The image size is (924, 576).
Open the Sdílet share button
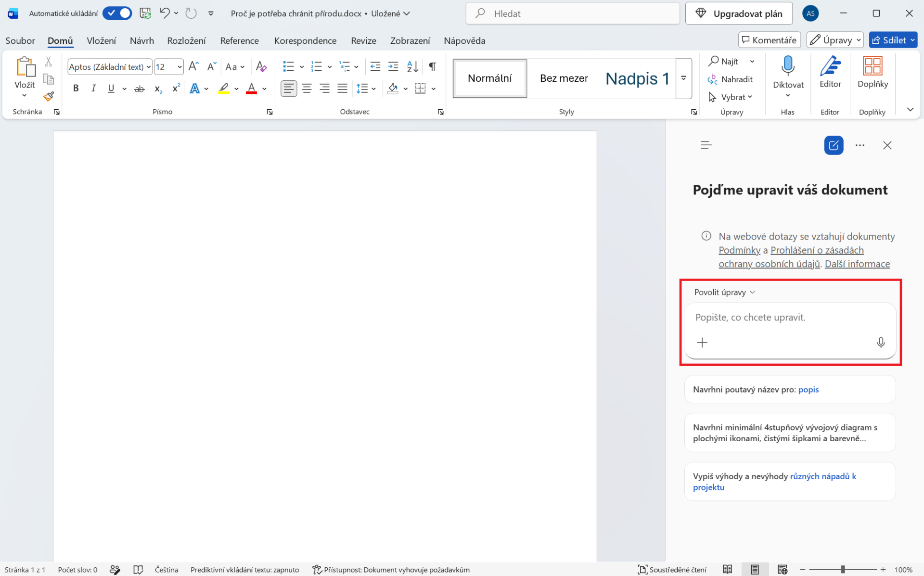tap(893, 40)
